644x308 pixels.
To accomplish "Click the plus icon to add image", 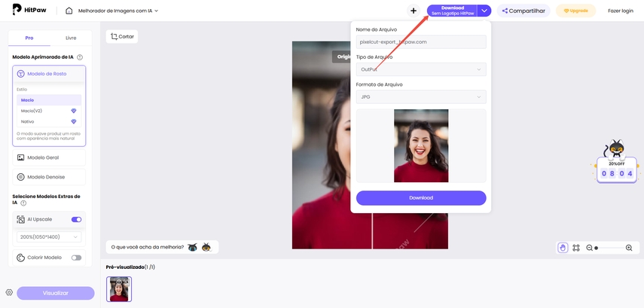I will tap(414, 11).
